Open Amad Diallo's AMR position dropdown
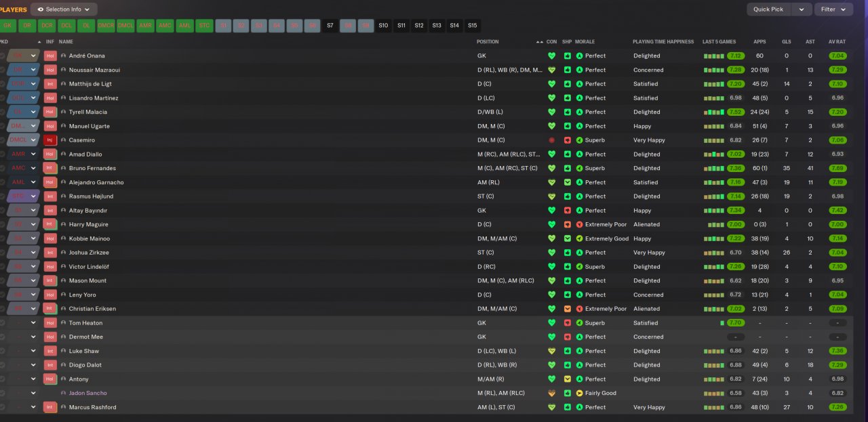Viewport: 868px width, 422px height. 33,154
